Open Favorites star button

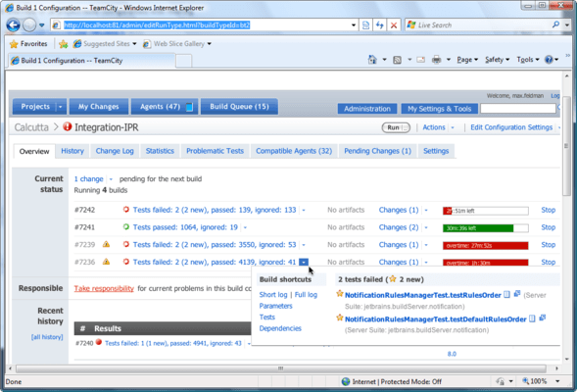coord(28,44)
